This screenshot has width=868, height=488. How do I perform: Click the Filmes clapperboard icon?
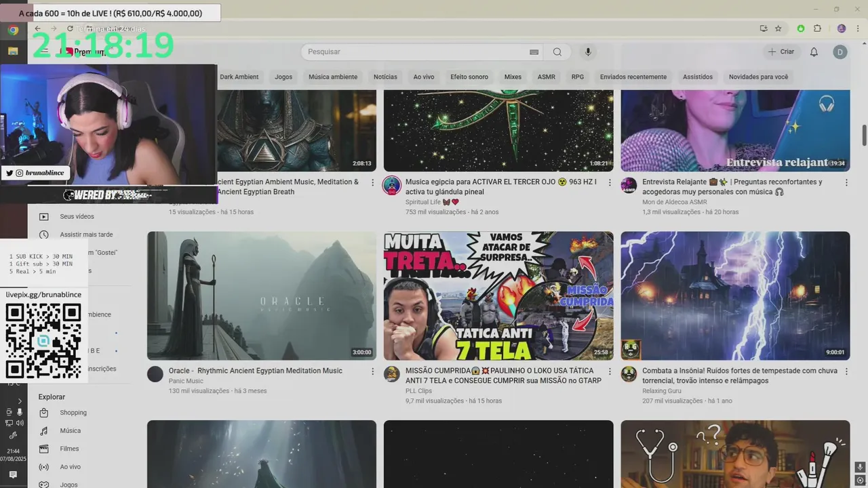[x=44, y=449]
